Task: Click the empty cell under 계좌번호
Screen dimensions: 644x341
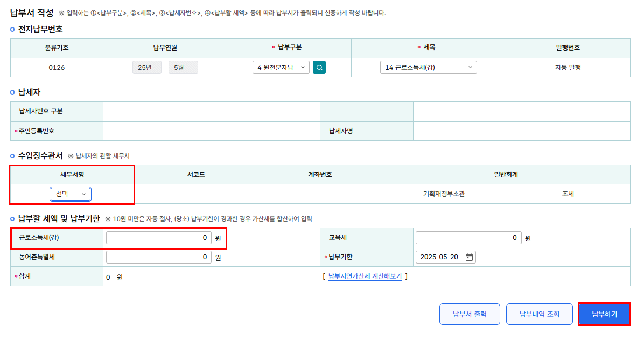Action: point(320,194)
